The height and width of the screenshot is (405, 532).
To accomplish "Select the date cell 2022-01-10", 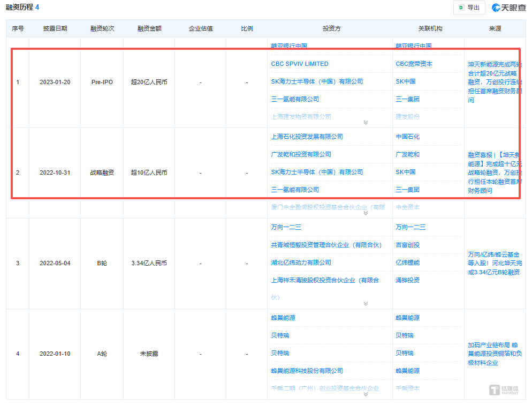I will 55,354.
